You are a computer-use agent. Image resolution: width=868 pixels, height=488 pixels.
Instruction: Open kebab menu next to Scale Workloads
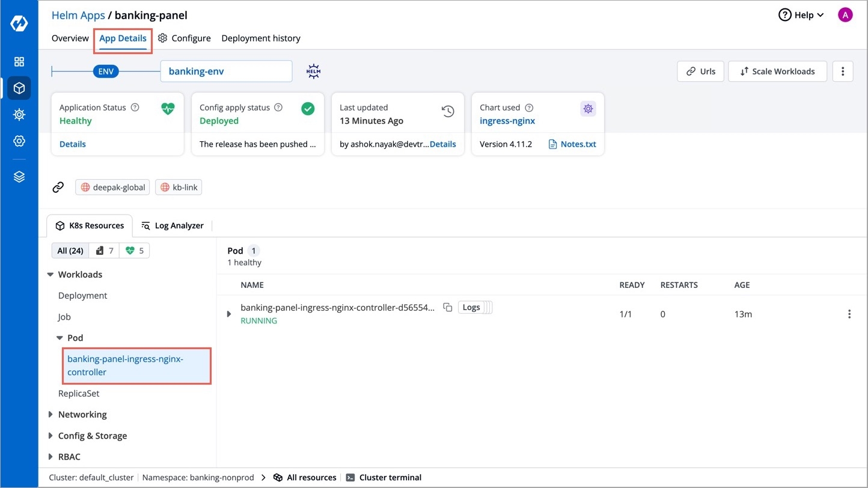[x=843, y=72]
